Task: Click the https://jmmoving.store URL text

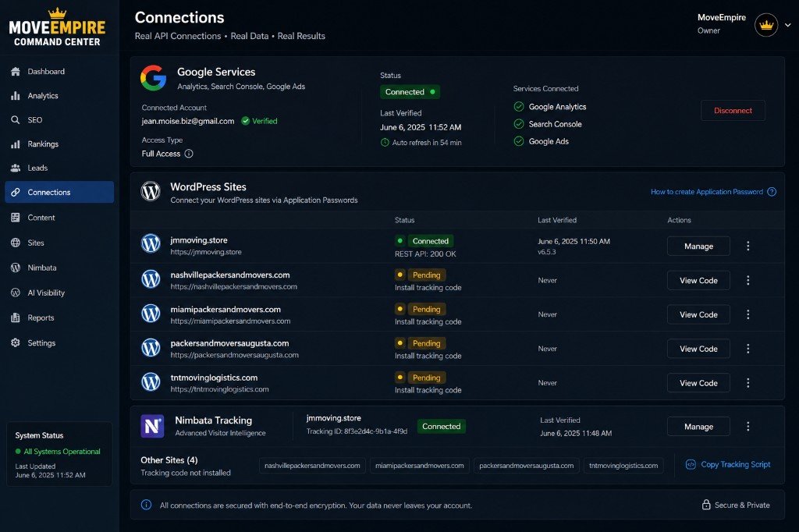Action: click(206, 252)
